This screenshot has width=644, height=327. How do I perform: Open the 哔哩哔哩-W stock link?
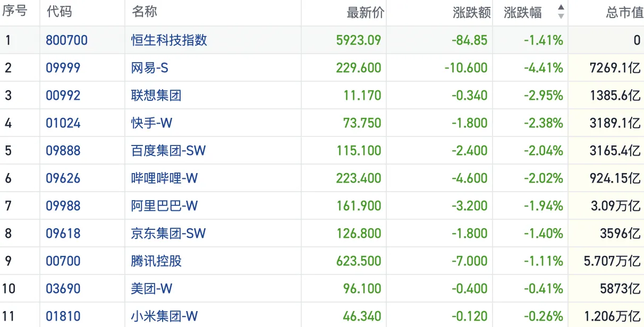[165, 178]
